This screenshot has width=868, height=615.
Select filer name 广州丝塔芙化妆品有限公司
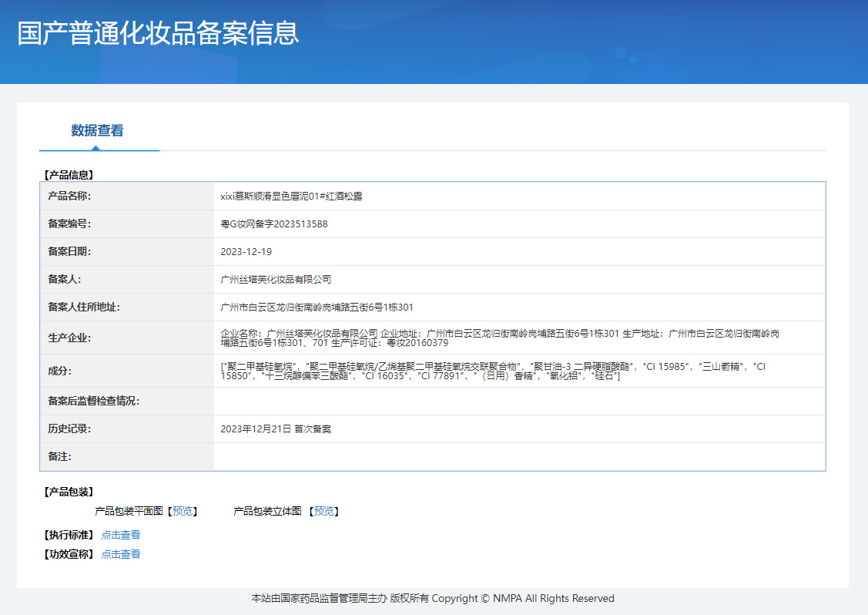point(276,279)
